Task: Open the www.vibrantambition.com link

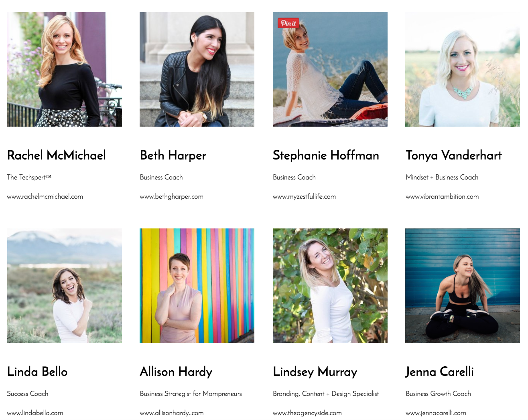Action: (x=442, y=196)
